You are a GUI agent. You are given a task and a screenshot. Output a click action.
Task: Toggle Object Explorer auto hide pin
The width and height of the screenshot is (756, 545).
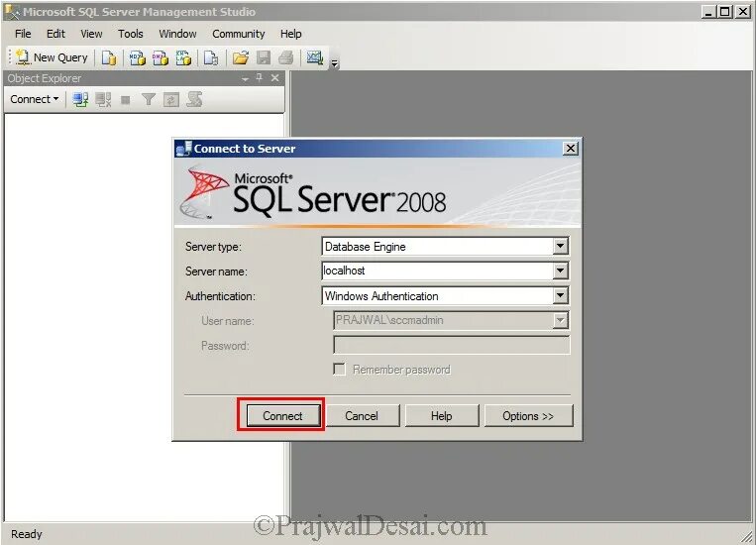260,77
